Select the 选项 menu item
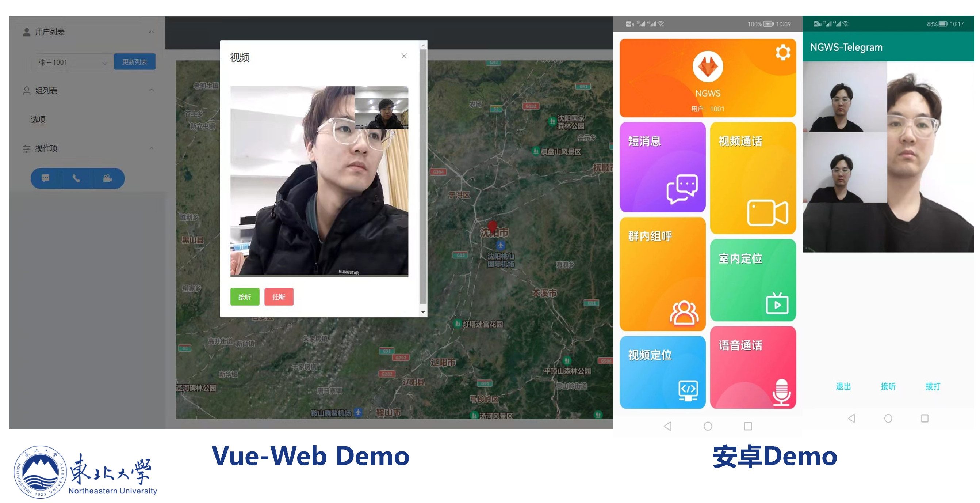 (x=38, y=120)
